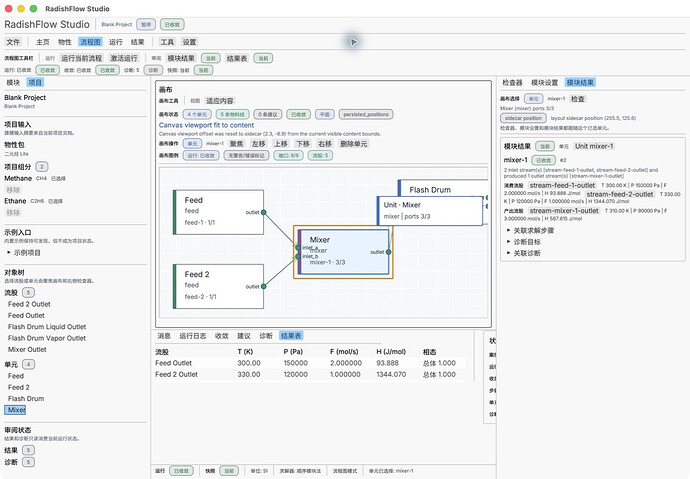The height and width of the screenshot is (479, 690).
Task: Click the stream-feed-1-outlet chip
Action: (562, 185)
